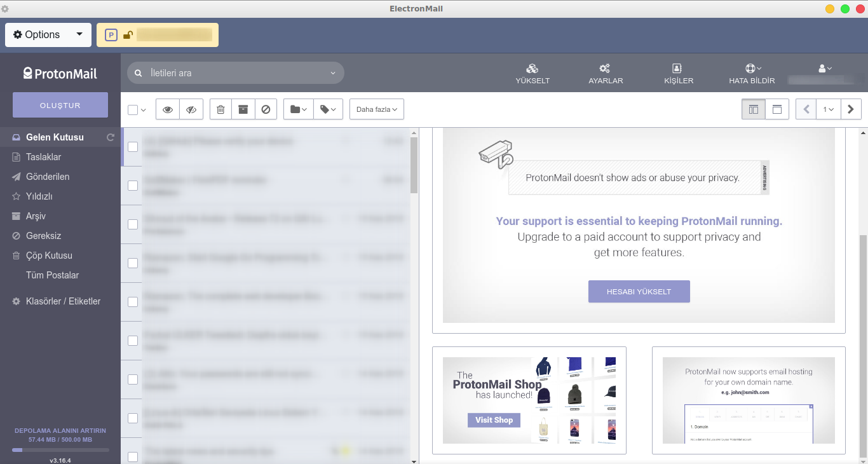Mark as unread with crossed-eye icon
This screenshot has height=464, width=868.
tap(191, 109)
